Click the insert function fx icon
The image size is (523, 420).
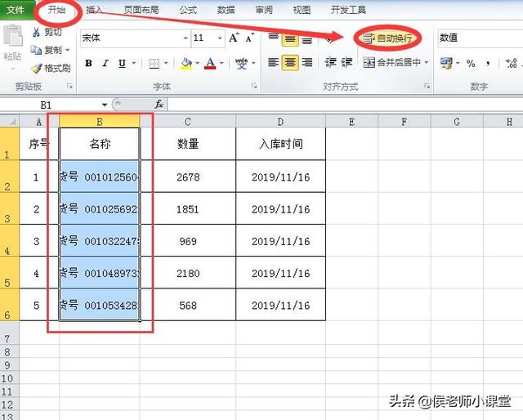click(159, 105)
